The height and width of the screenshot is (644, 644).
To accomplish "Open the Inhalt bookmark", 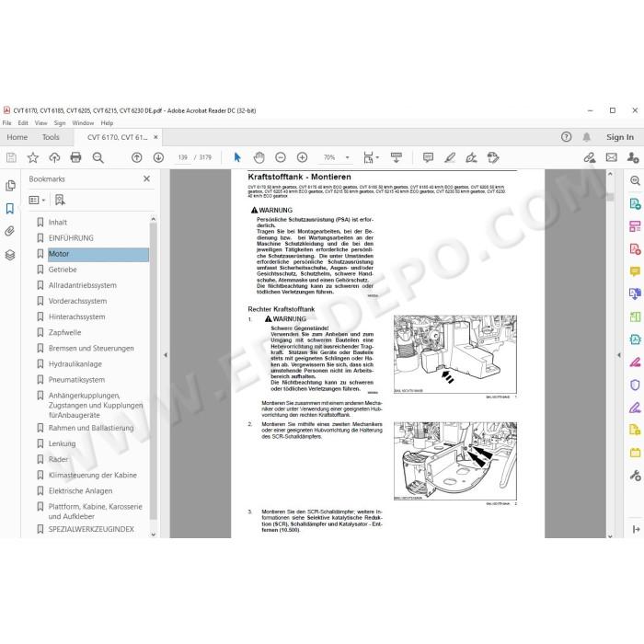I will [x=57, y=223].
